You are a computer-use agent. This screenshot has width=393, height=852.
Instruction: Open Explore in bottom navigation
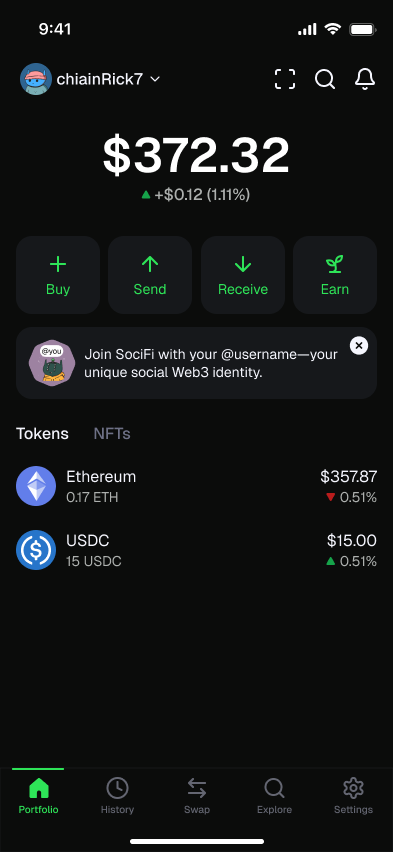pos(275,796)
